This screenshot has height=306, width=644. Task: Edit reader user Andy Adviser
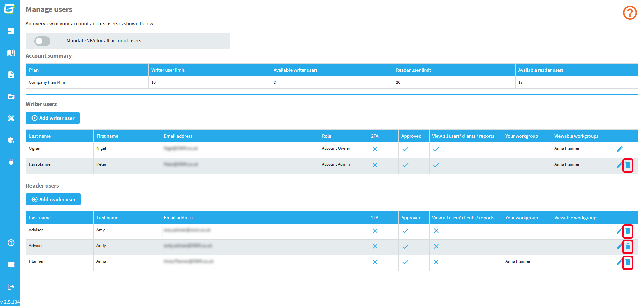click(619, 246)
